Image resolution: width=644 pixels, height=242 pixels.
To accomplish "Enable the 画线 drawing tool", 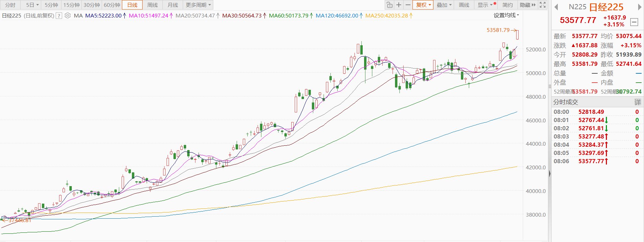I will (464, 5).
